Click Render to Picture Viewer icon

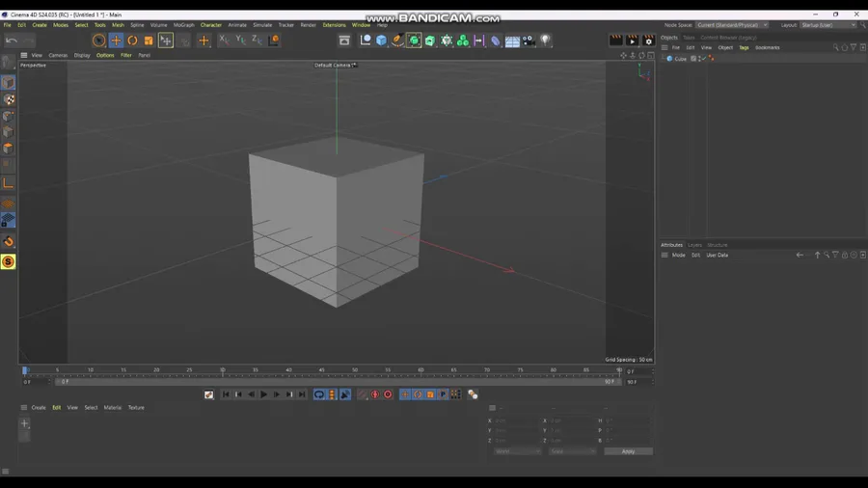point(632,40)
